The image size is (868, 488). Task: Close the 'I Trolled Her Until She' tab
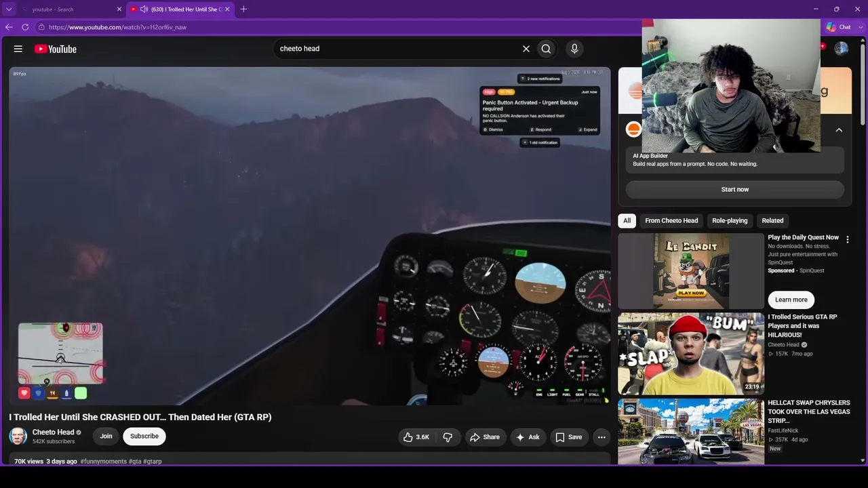(227, 9)
